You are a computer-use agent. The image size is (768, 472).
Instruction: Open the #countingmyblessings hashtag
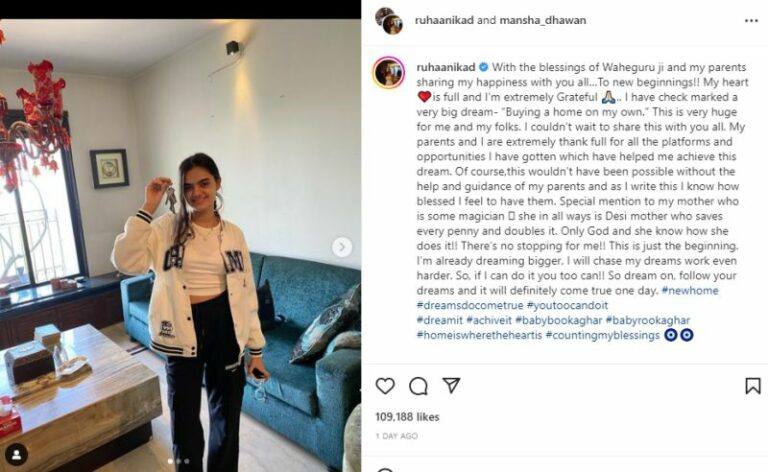pos(602,335)
